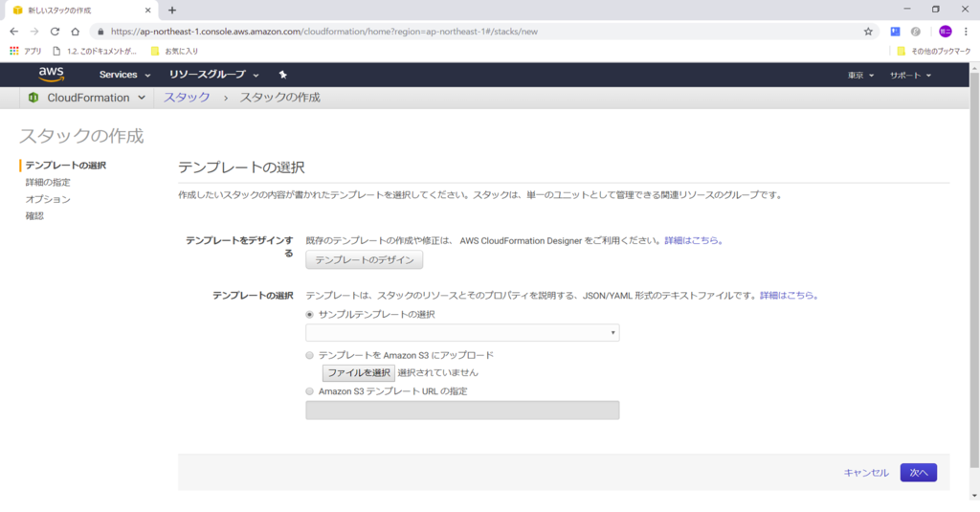Click テンプレートのデザイン button

365,259
